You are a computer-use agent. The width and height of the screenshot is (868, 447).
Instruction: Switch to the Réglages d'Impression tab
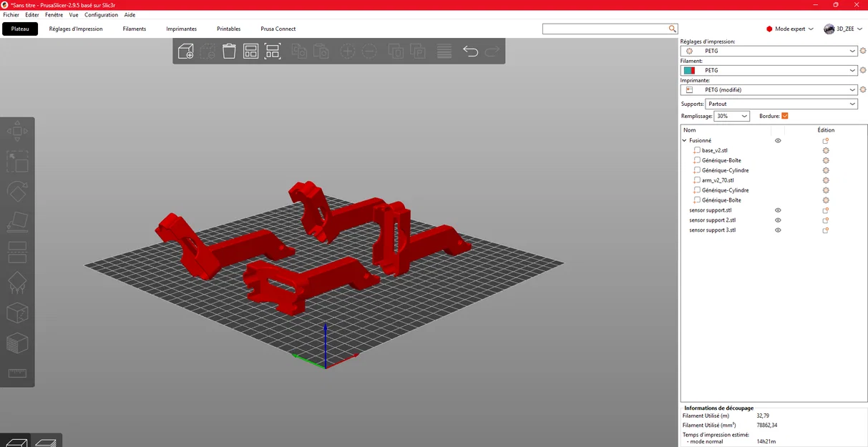point(76,29)
